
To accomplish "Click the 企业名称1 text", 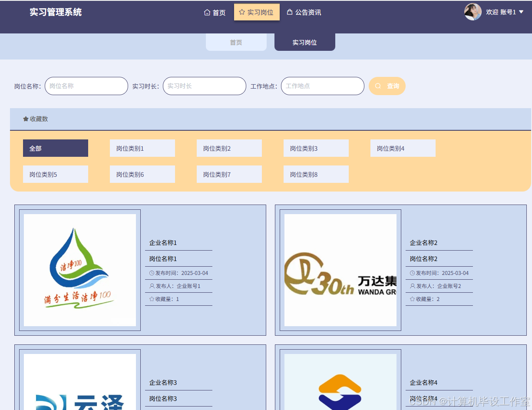I will click(163, 243).
